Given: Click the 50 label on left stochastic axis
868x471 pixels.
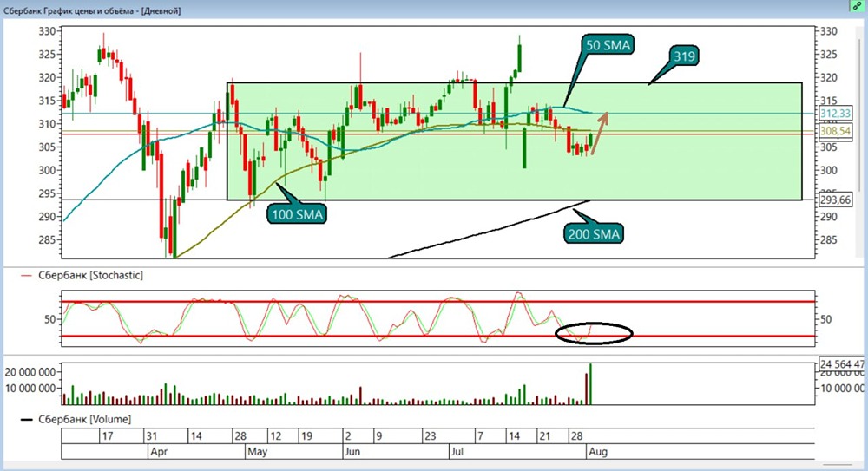Looking at the screenshot, I should tap(50, 319).
